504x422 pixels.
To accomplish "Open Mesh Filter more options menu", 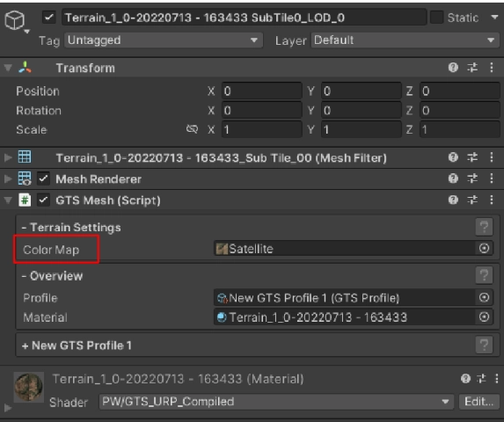I will (x=492, y=157).
